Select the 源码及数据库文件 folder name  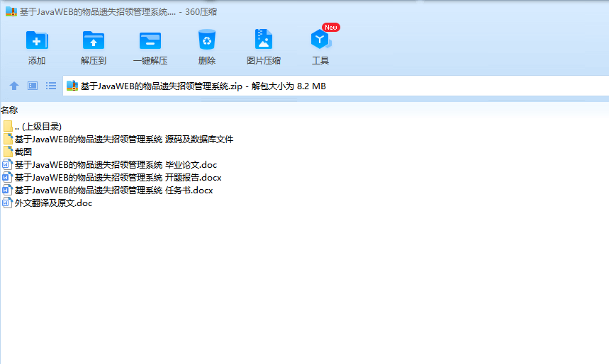tap(124, 140)
